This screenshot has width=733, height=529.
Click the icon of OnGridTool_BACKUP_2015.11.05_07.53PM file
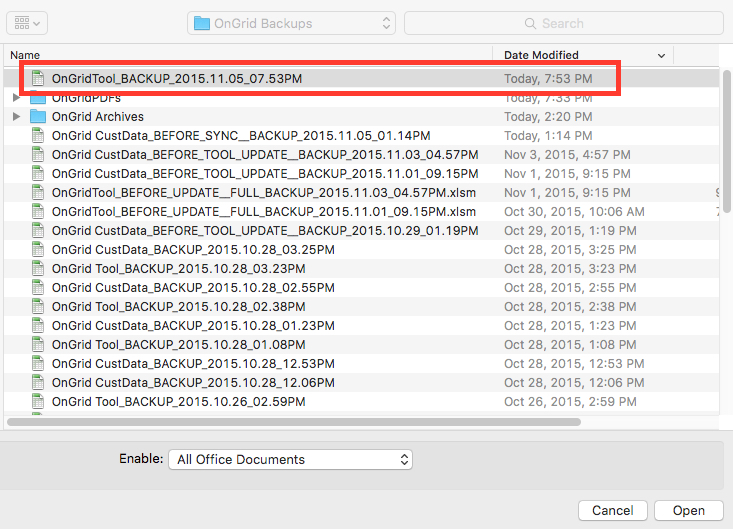(x=38, y=78)
